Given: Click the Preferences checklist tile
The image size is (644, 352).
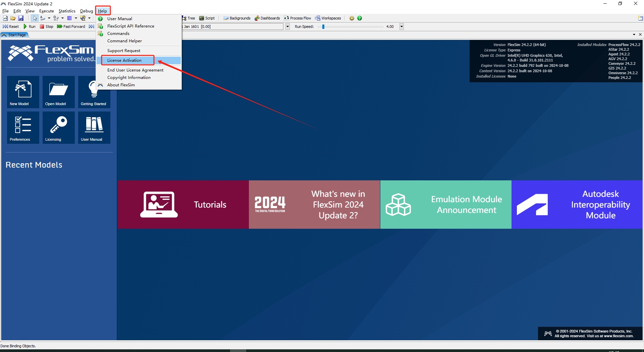Looking at the screenshot, I should coord(23,127).
